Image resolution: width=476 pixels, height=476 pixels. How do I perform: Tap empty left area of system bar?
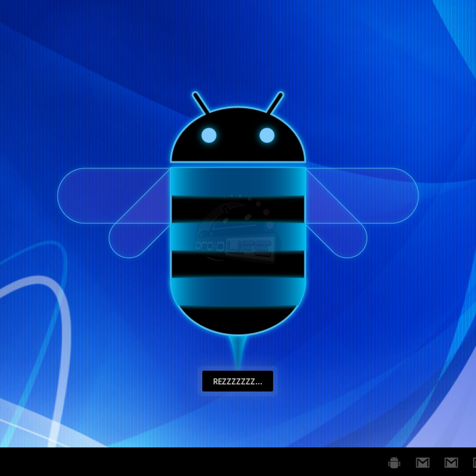(119, 462)
